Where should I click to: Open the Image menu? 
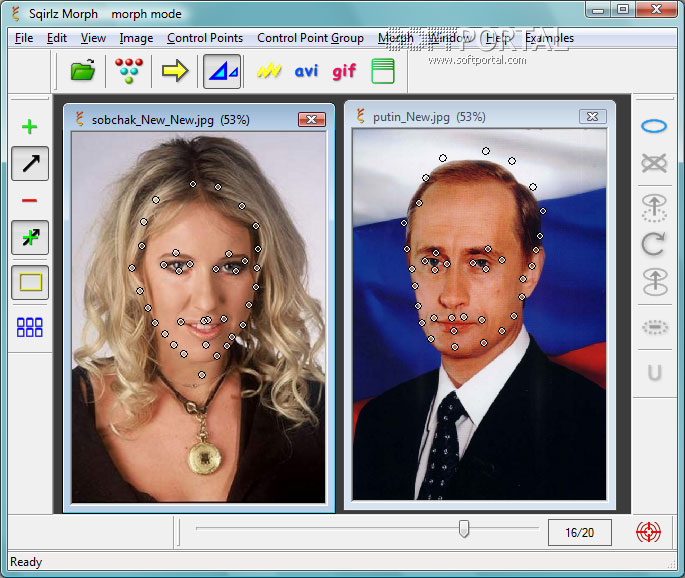(x=136, y=38)
